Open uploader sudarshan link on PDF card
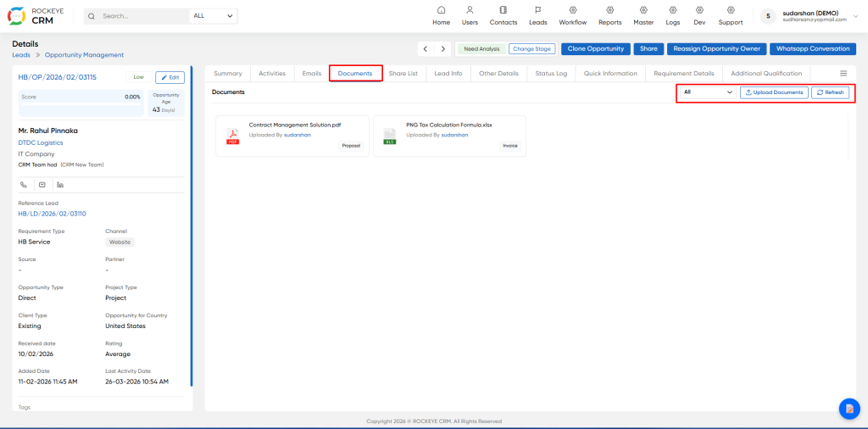 [298, 135]
